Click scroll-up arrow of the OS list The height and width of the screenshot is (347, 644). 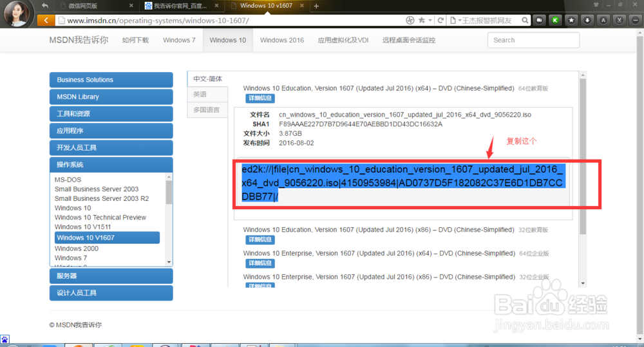pyautogui.click(x=169, y=177)
